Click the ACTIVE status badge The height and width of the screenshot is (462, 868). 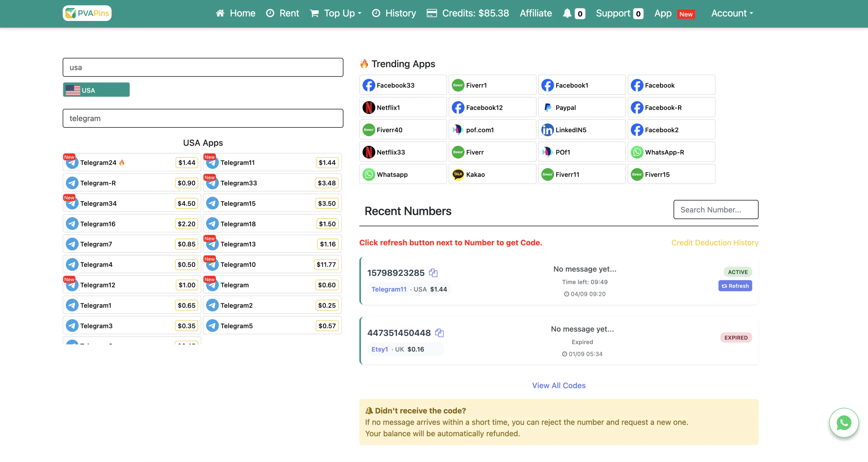point(738,272)
